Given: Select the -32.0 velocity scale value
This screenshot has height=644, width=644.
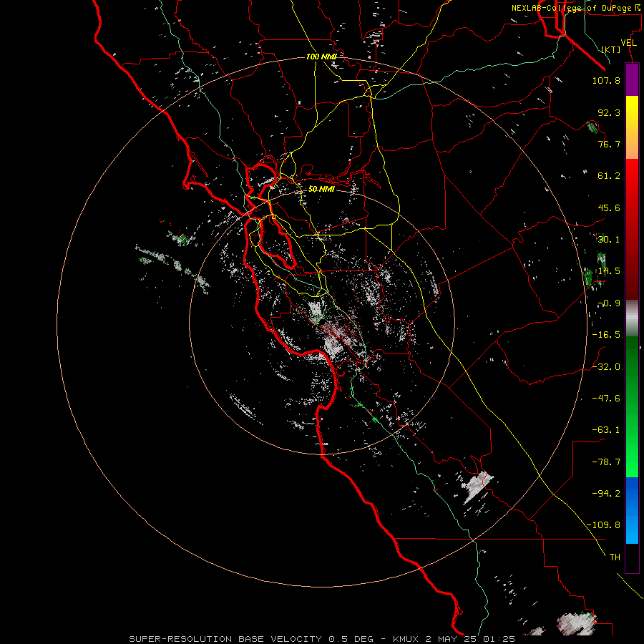Looking at the screenshot, I should [606, 366].
